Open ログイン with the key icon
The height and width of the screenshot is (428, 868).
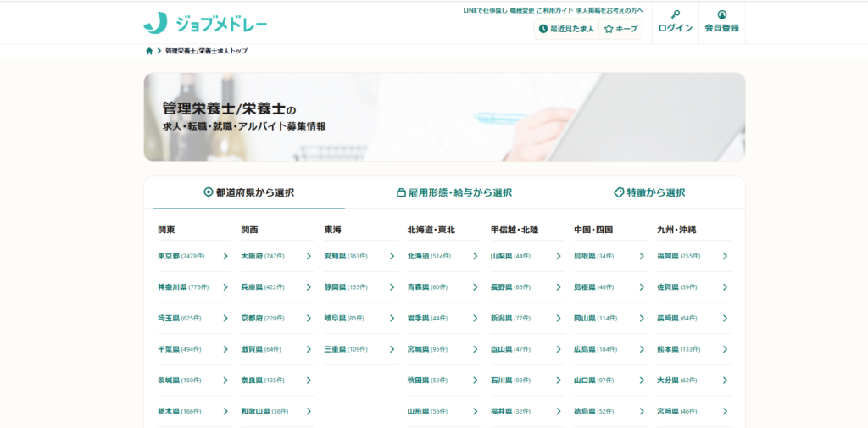(675, 23)
